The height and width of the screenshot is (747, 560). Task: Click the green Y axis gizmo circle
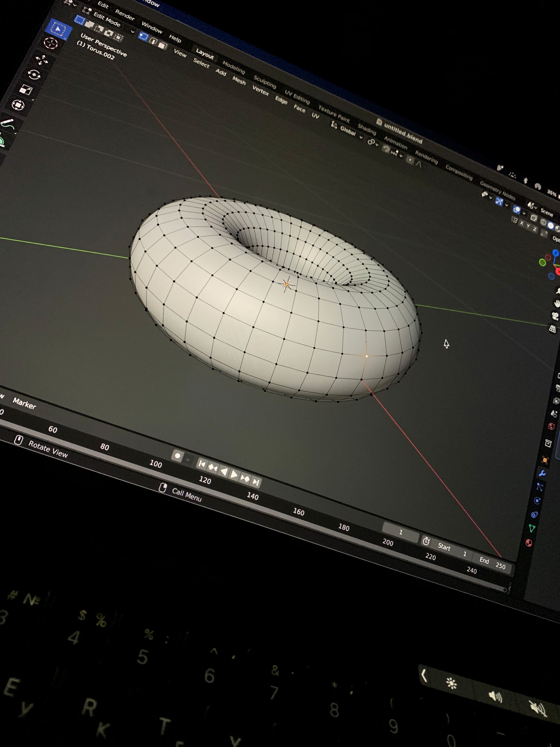542,262
